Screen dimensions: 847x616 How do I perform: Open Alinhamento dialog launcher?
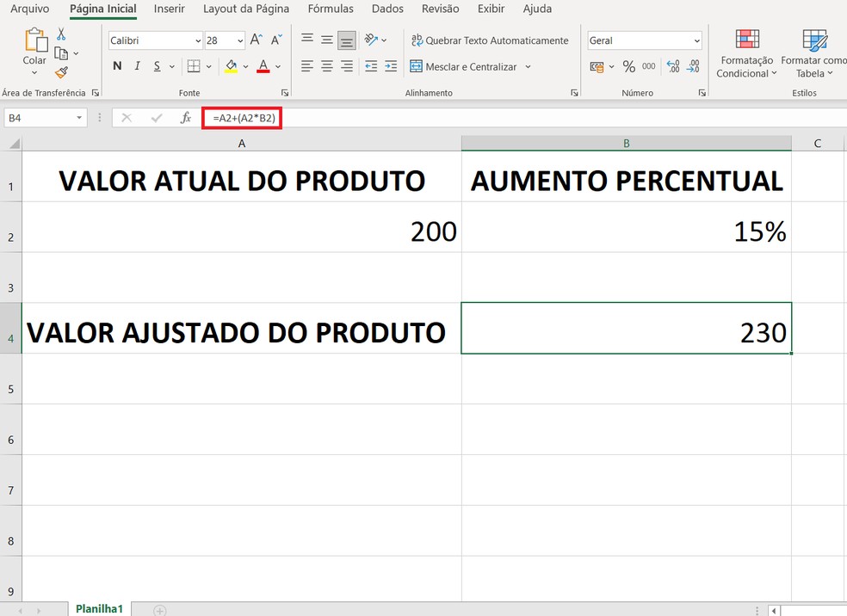574,93
